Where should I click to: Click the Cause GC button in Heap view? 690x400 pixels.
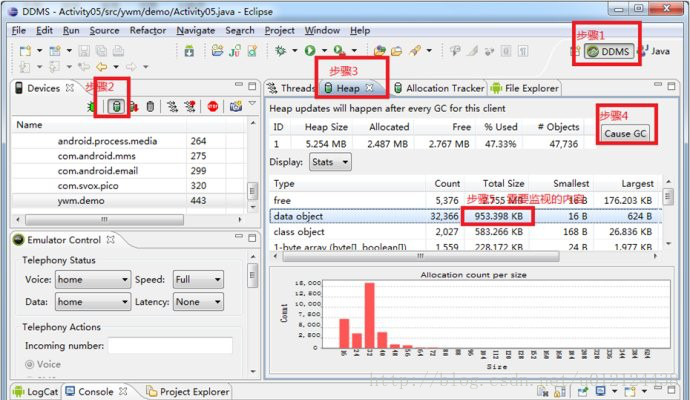click(625, 133)
